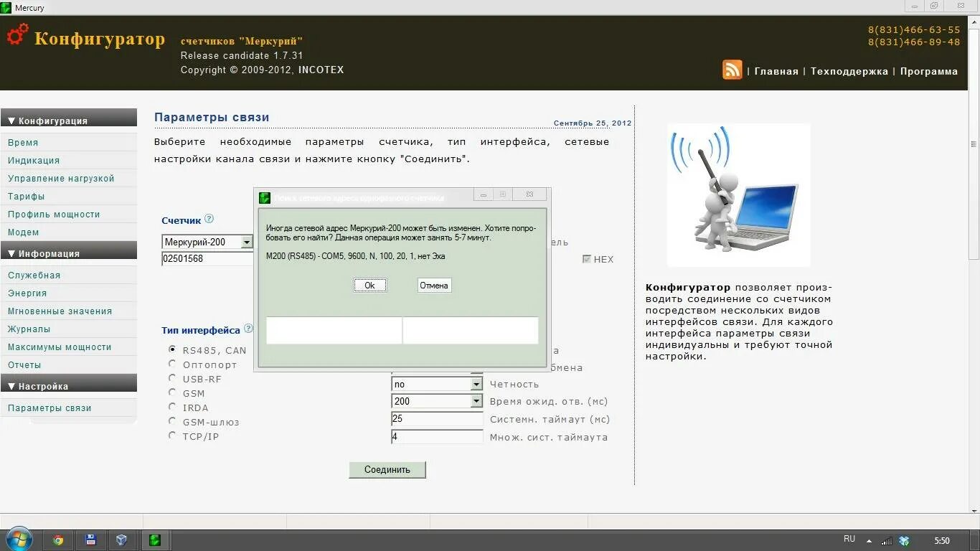
Task: Click the left white box in dialog
Action: 334,330
